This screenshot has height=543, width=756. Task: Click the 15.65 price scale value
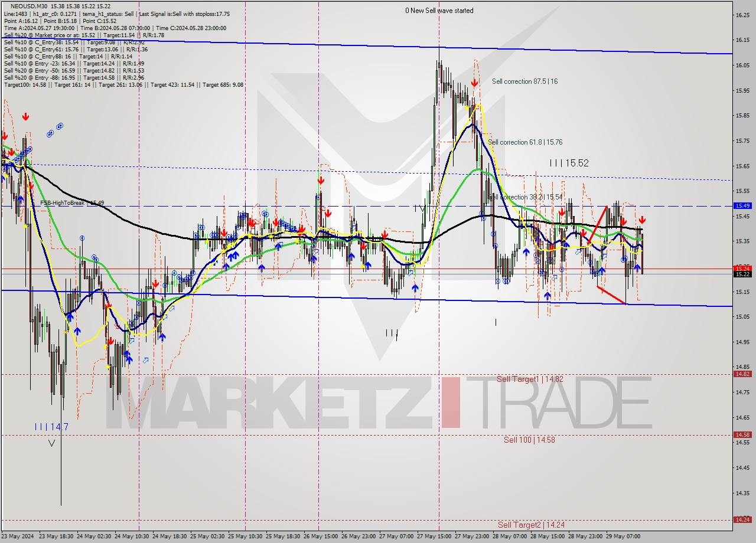(742, 166)
